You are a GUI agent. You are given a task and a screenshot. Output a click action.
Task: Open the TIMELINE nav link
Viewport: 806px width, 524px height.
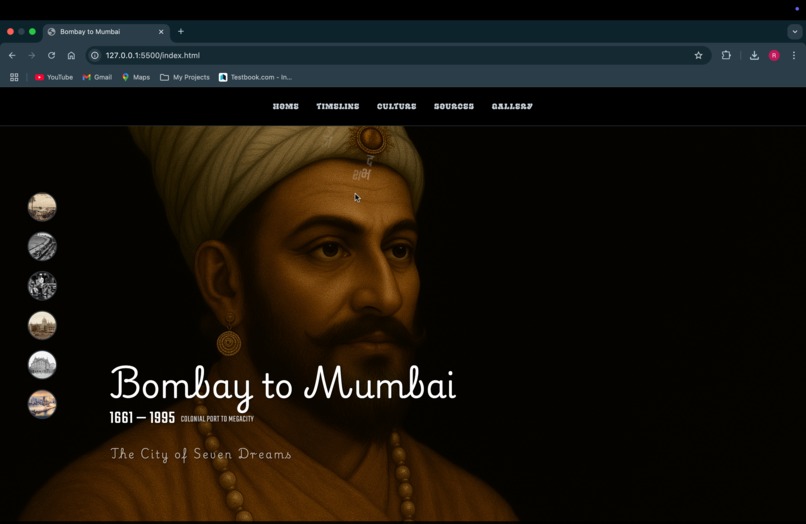coord(338,106)
